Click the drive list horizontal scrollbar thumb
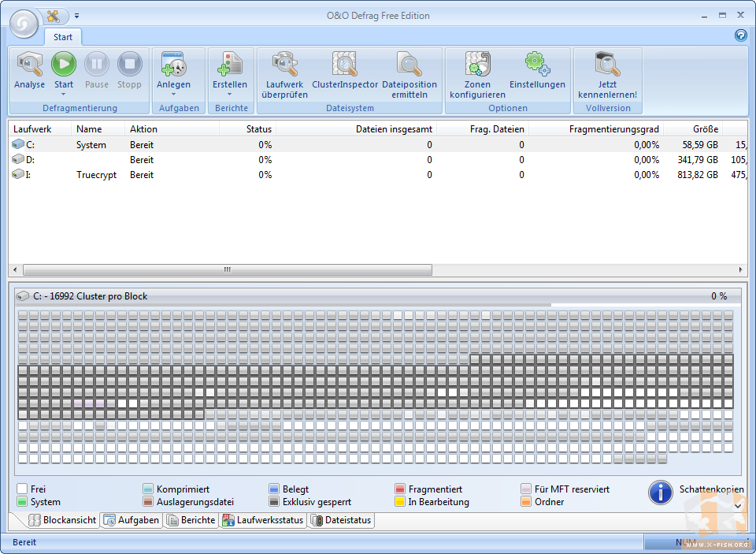756x554 pixels. pyautogui.click(x=228, y=270)
